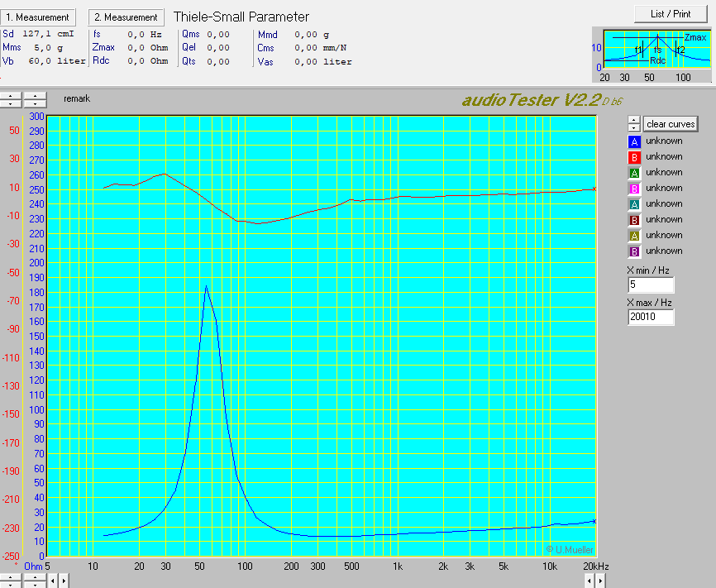Viewport: 716px width, 588px height.
Task: Click right arrow below the 5 Hz axis label
Action: [64, 581]
